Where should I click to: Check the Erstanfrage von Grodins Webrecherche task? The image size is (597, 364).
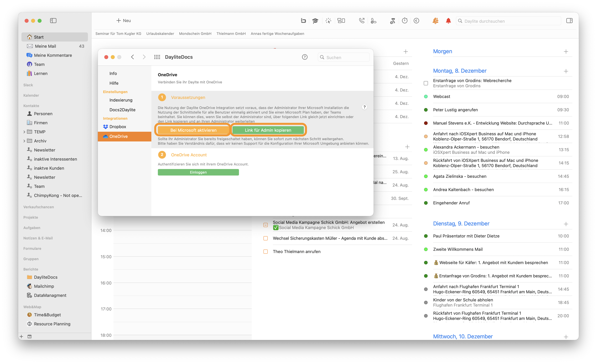coord(426,83)
